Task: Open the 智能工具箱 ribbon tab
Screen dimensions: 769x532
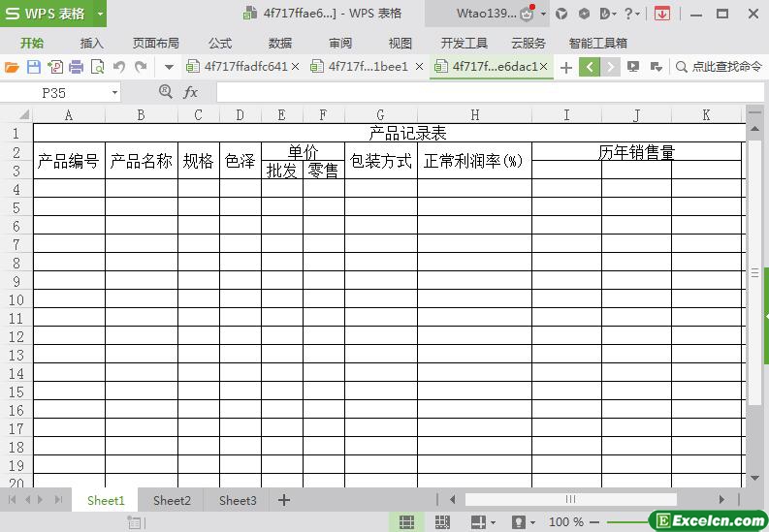Action: [597, 43]
